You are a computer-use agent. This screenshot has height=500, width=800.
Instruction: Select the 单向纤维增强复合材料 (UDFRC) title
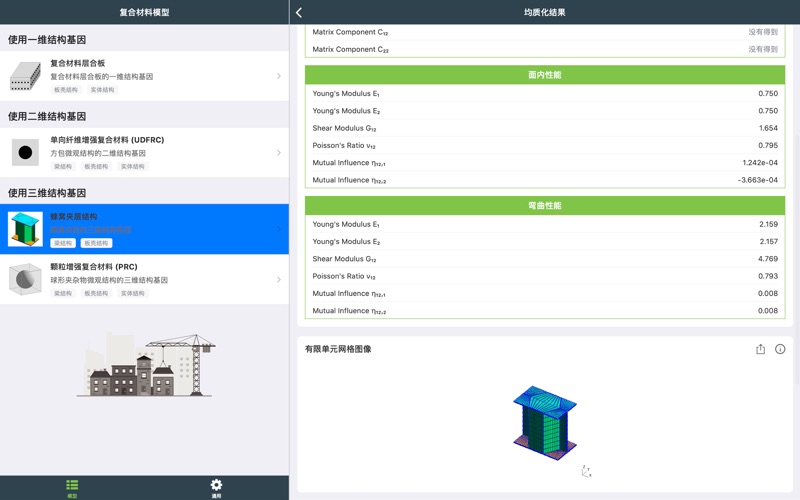click(107, 140)
